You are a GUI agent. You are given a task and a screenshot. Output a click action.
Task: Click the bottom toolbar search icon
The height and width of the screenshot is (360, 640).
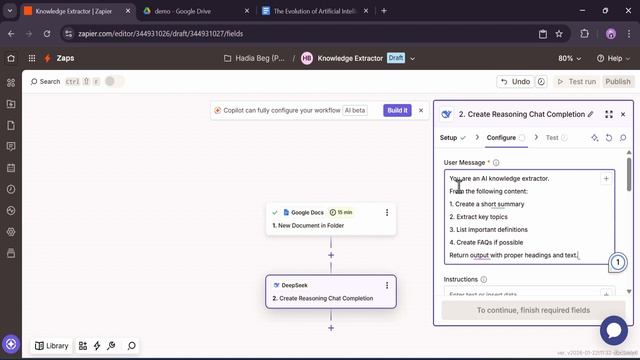coord(131,346)
